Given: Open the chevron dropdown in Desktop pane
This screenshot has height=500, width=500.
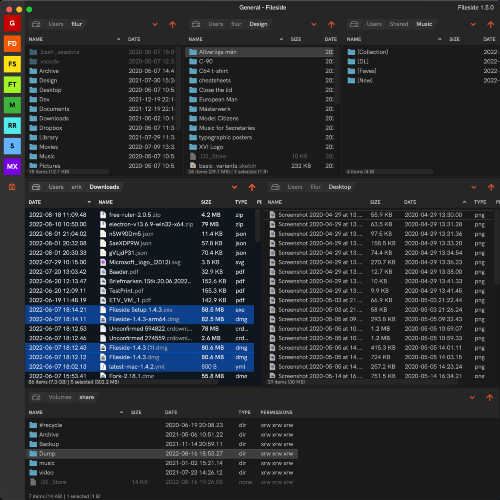Looking at the screenshot, I should pos(474,187).
